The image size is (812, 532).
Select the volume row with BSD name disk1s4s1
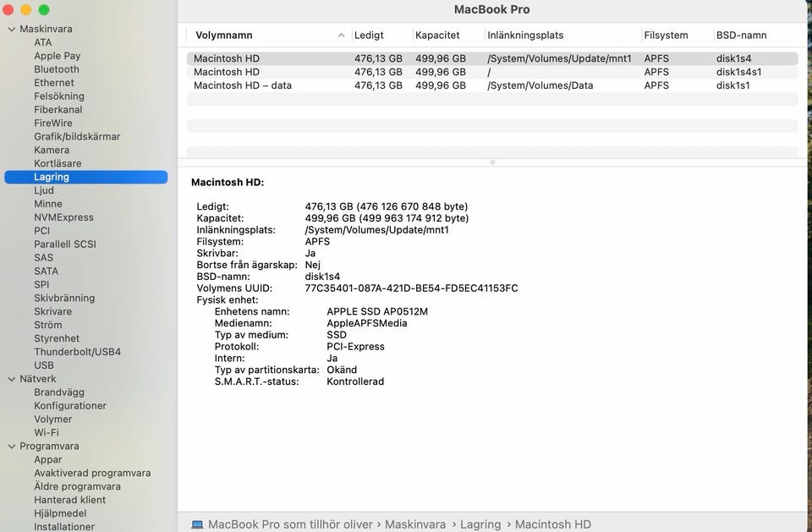click(x=492, y=72)
